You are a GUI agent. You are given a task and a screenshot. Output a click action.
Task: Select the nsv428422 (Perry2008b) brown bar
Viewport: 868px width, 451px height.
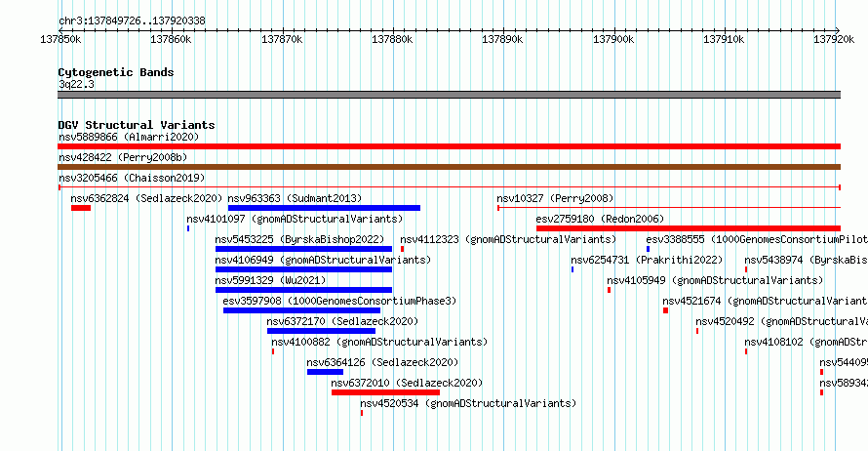(449, 167)
